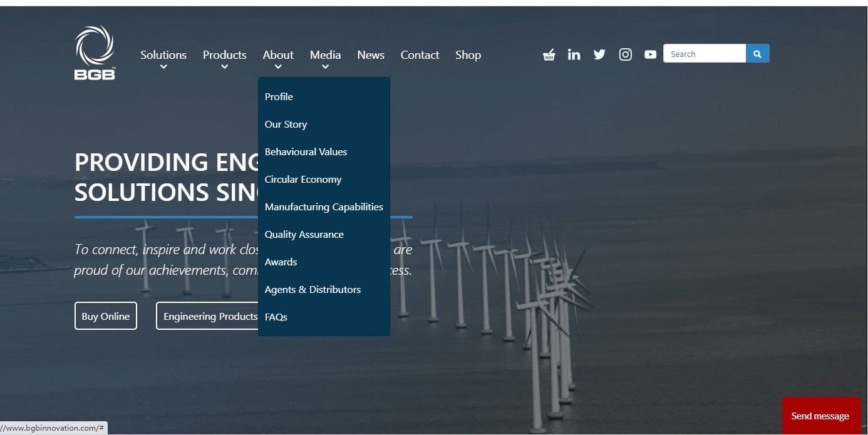This screenshot has width=868, height=435.
Task: Go to the News page
Action: coord(371,55)
